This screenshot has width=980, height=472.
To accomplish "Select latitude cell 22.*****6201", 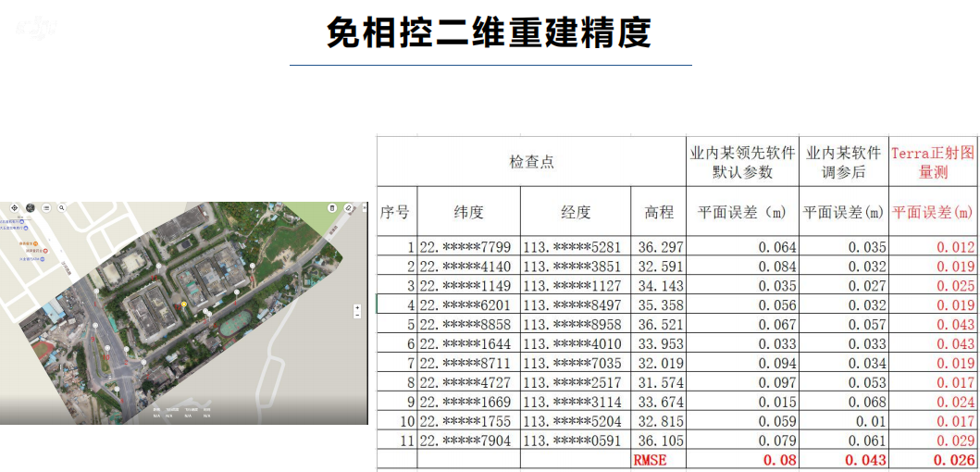I will (x=469, y=304).
